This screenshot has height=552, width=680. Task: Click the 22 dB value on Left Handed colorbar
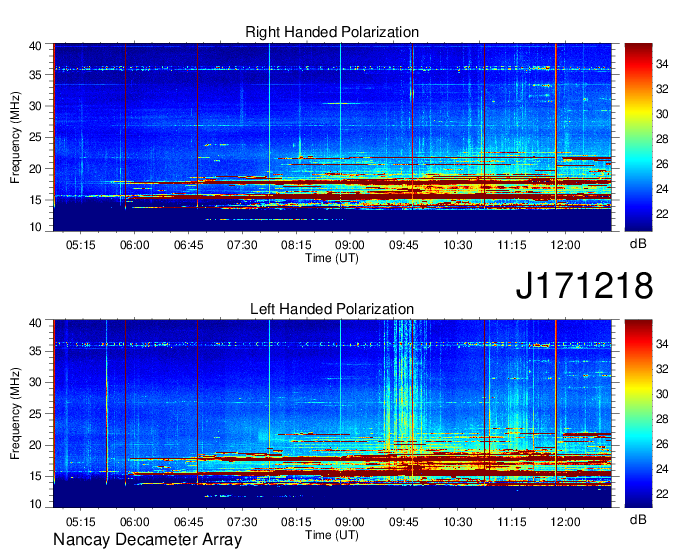coord(662,494)
